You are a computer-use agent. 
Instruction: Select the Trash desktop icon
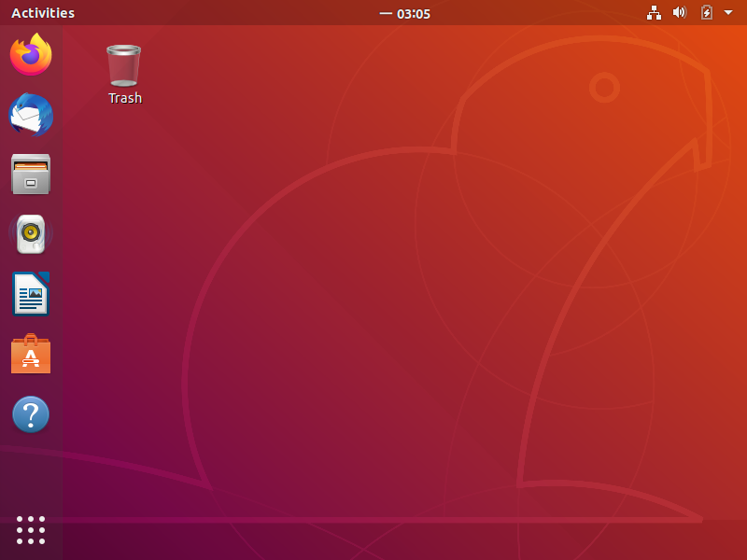(x=124, y=65)
